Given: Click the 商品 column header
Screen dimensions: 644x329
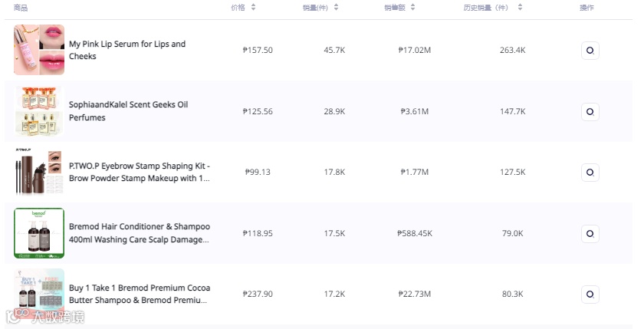Looking at the screenshot, I should click(21, 8).
